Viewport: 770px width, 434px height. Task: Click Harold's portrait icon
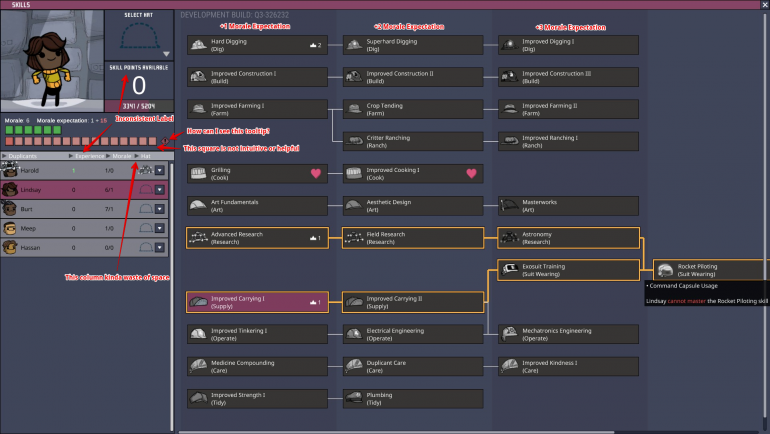click(x=10, y=170)
